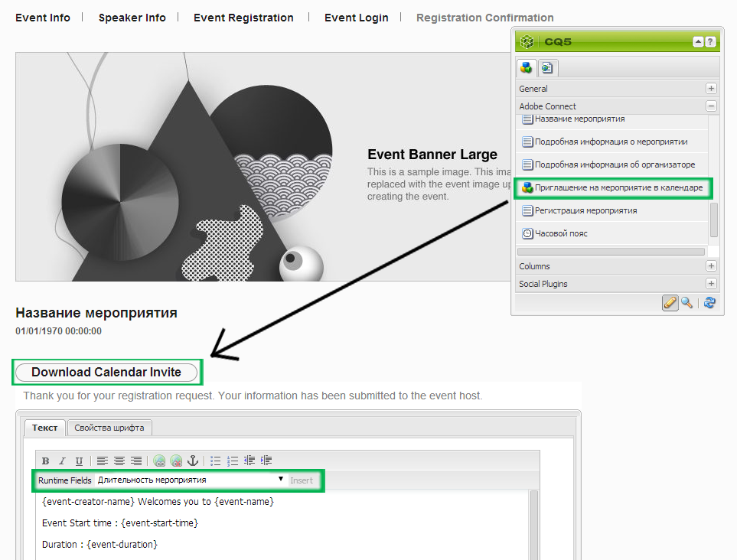This screenshot has width=737, height=560.
Task: Open Registration Confirmation page
Action: [x=485, y=18]
